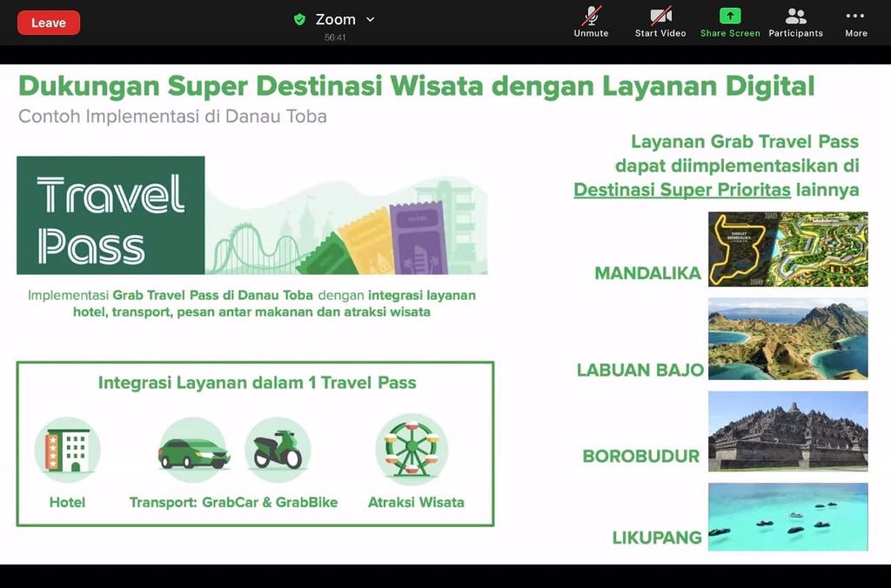Click the Mandalika circuit thumbnail
This screenshot has height=588, width=891.
[787, 249]
